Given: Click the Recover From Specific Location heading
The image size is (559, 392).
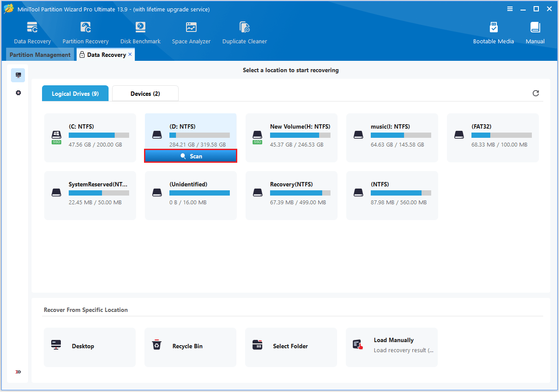Looking at the screenshot, I should [x=86, y=310].
